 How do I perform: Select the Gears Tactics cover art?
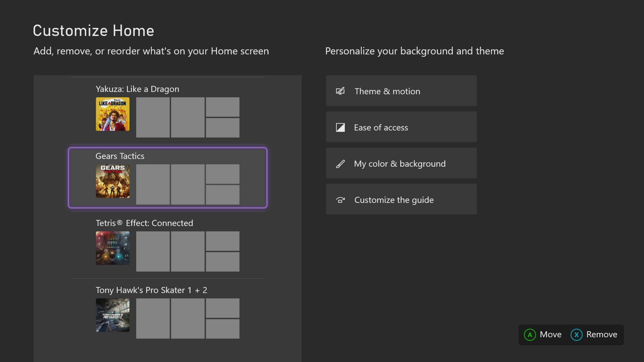[x=112, y=181]
